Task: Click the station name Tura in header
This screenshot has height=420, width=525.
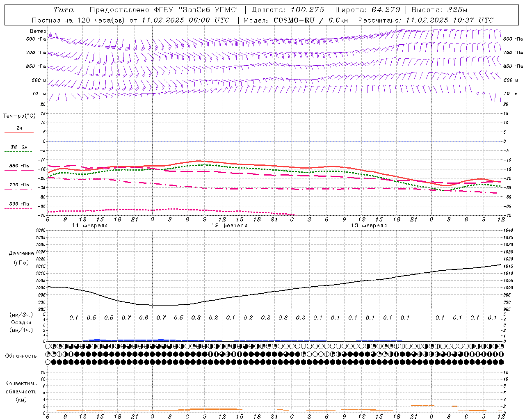Action: 64,10
